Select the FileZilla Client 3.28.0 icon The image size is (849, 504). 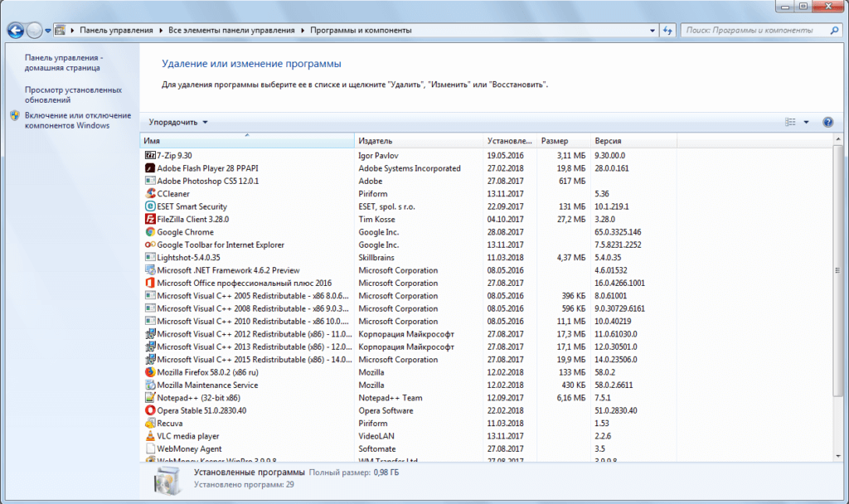point(150,219)
